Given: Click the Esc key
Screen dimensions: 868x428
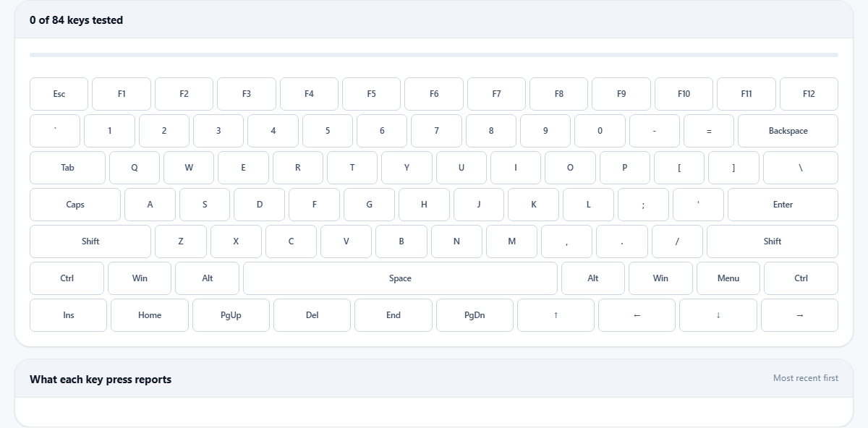Looking at the screenshot, I should click(x=59, y=94).
